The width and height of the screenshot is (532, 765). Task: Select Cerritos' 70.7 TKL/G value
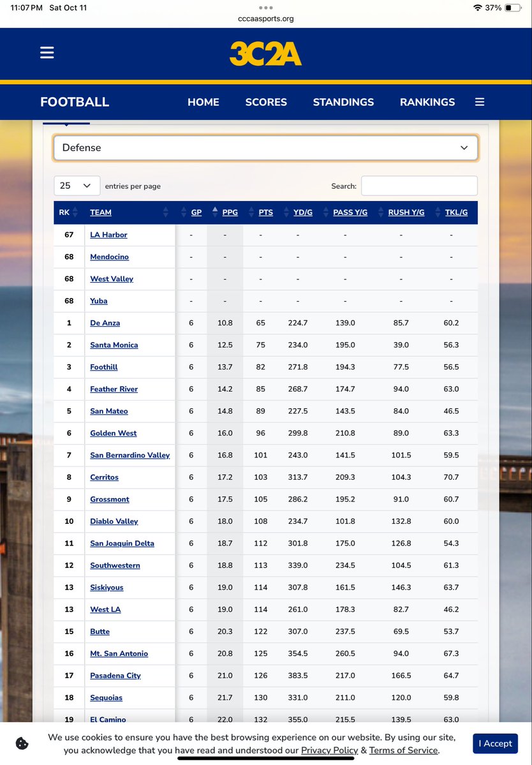pos(451,477)
